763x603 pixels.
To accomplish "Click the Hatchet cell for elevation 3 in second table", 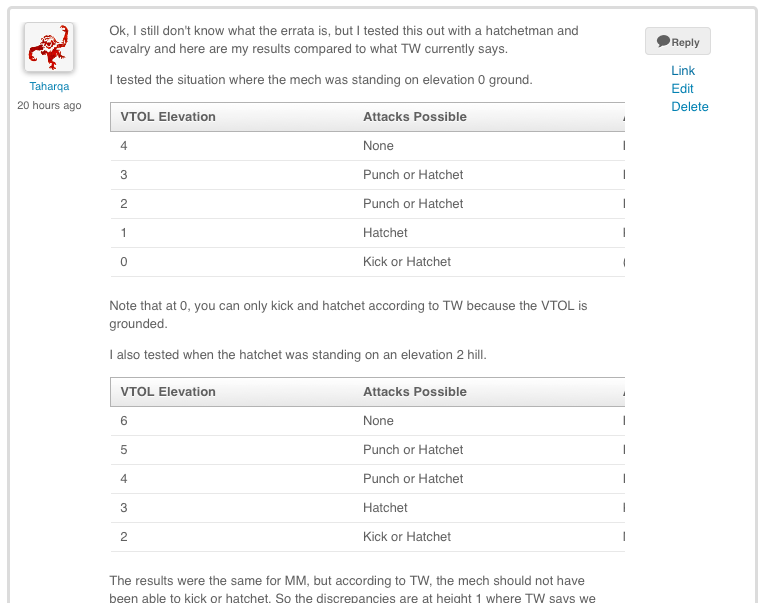I will (385, 508).
